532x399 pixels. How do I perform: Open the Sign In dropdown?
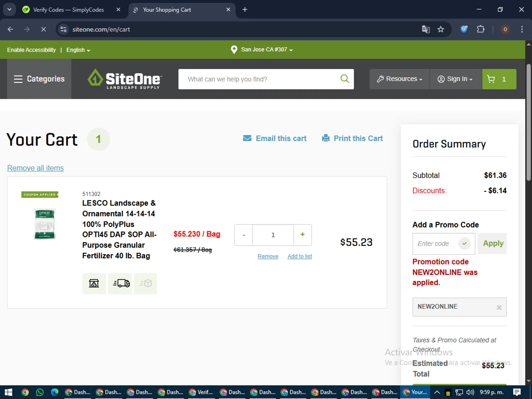455,79
